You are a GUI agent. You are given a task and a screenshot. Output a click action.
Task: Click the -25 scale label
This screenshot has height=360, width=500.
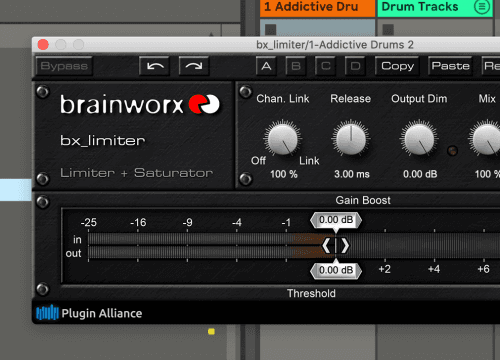[88, 222]
